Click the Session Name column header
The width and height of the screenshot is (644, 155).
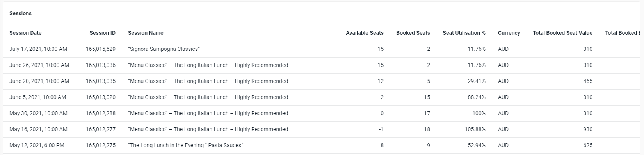146,33
